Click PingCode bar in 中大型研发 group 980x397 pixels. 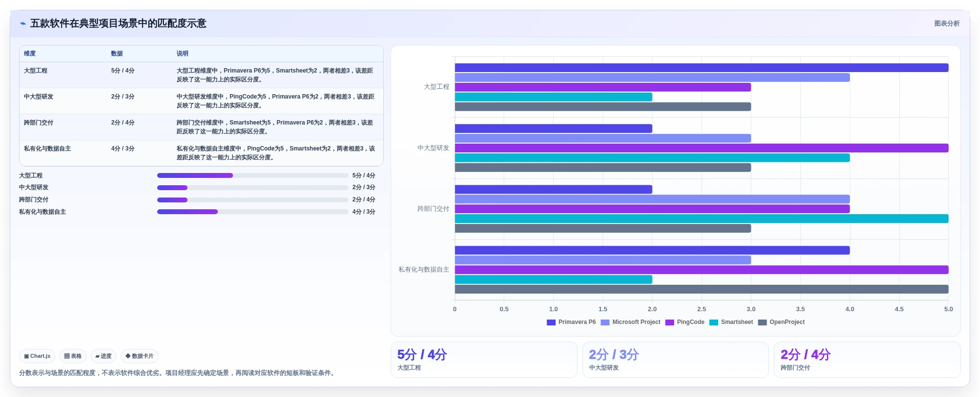701,148
